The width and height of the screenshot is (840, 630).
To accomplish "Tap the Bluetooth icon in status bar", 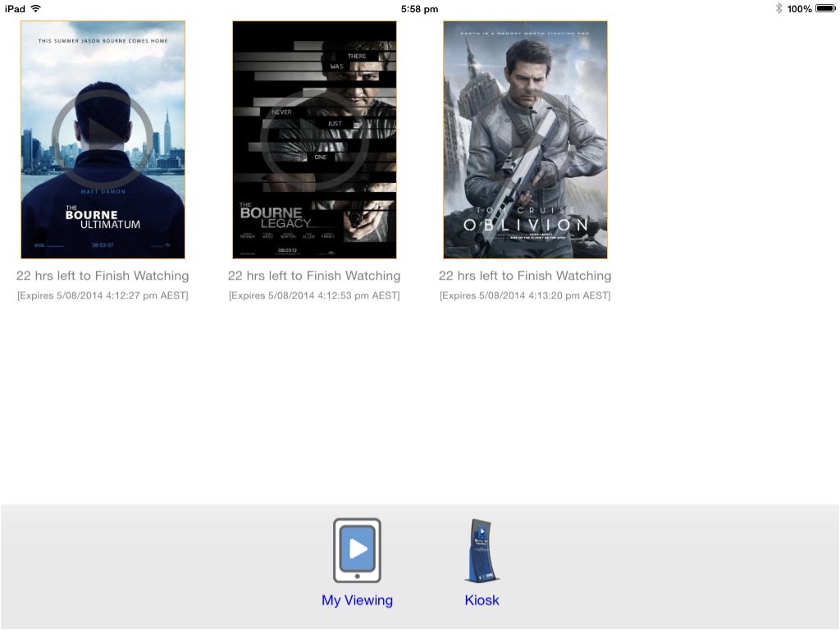I will click(778, 8).
